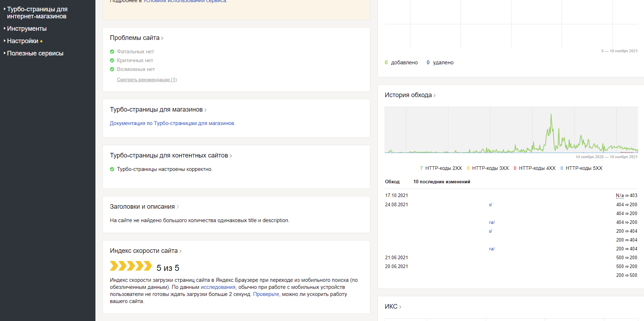Toggle HTTP-коды 2XX series in chart legend
Viewport: 644px width, 321px height.
[x=443, y=168]
